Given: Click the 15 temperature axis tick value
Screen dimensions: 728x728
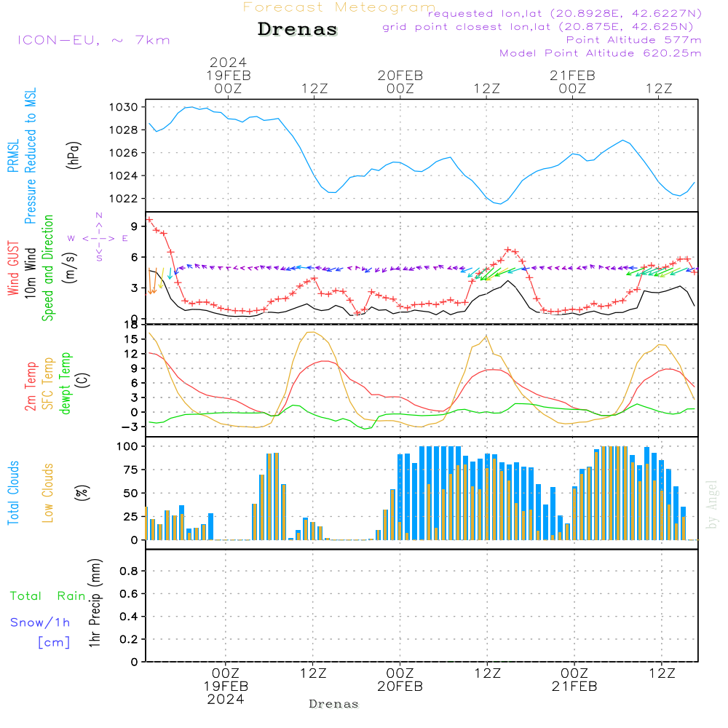Looking at the screenshot, I should coord(131,339).
